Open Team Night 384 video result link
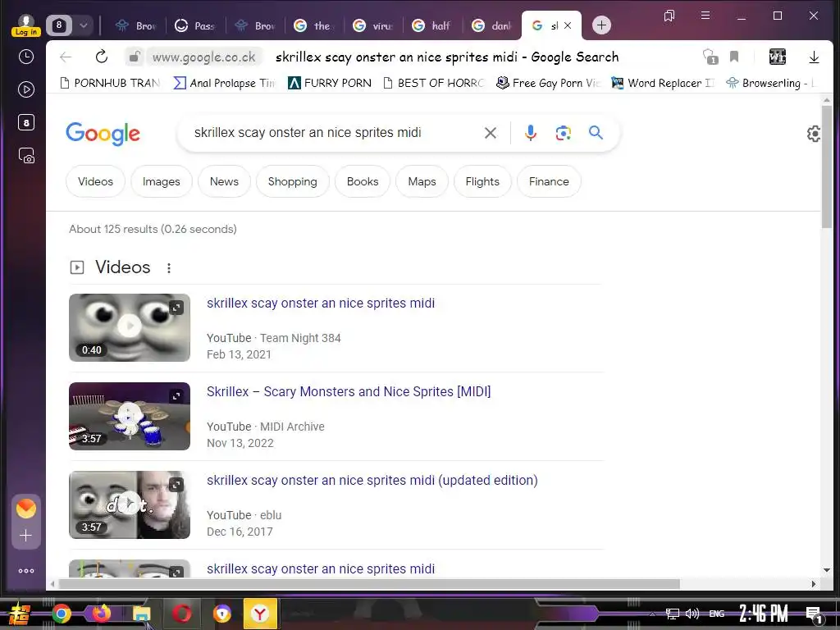840x630 pixels. tap(321, 304)
